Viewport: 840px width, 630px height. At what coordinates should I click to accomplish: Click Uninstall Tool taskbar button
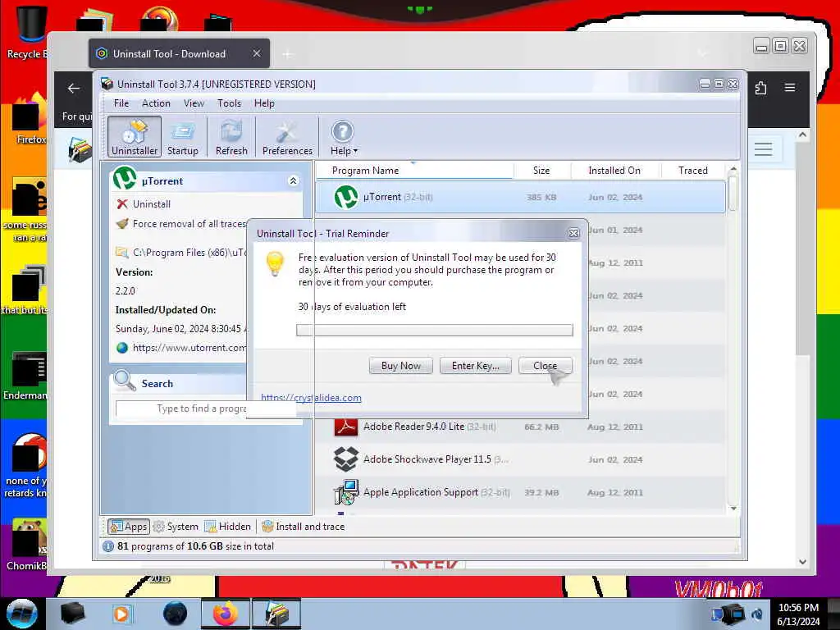click(276, 614)
